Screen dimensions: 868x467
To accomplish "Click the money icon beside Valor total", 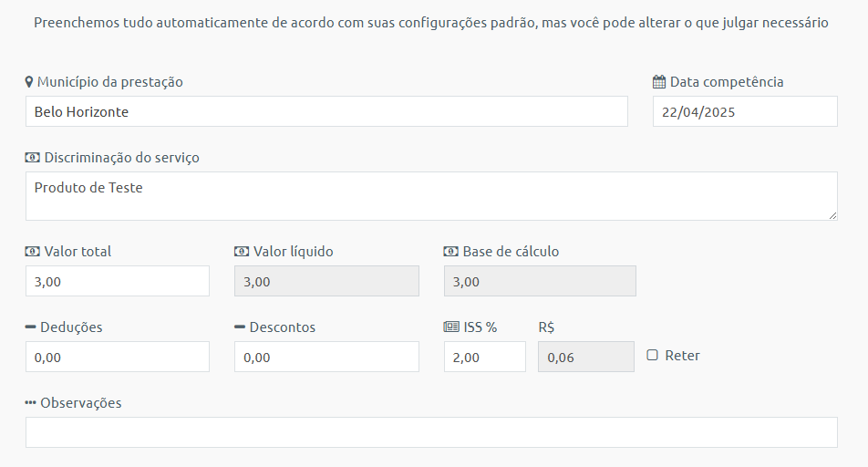I will [33, 252].
